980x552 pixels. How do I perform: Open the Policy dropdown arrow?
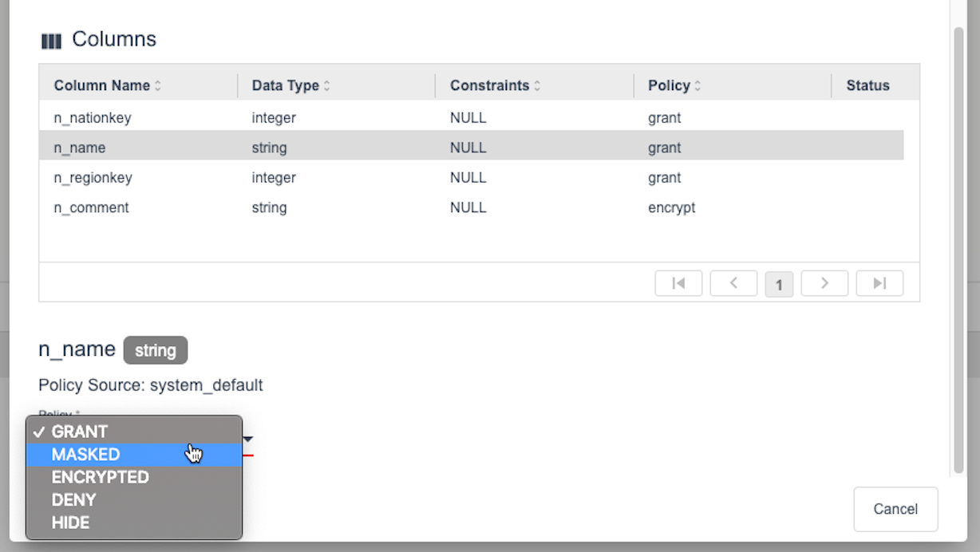pyautogui.click(x=247, y=439)
